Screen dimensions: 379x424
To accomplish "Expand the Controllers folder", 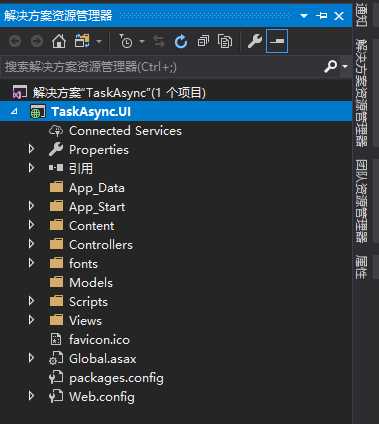I will pyautogui.click(x=31, y=244).
